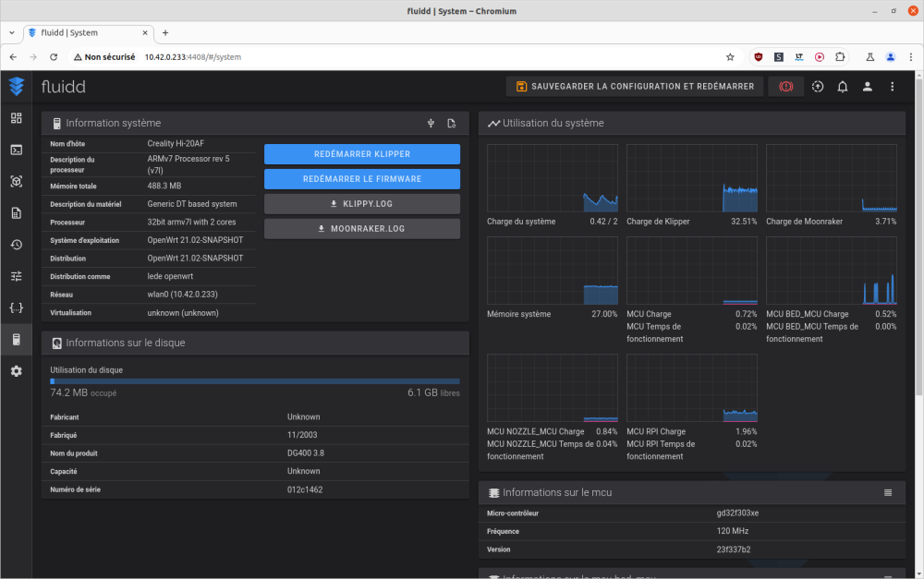
Task: Click the upload-and-print circular arrow icon
Action: 818,87
